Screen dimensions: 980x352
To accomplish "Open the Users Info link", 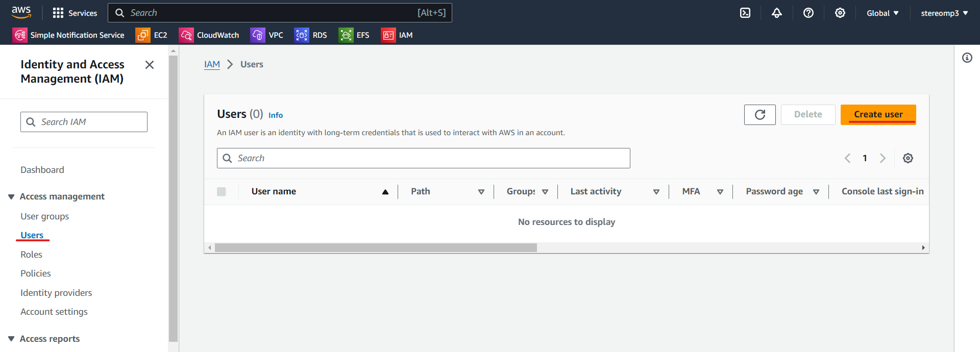I will (276, 115).
